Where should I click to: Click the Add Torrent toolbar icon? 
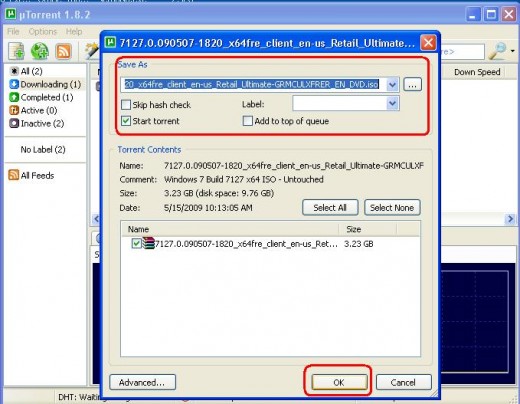click(17, 52)
